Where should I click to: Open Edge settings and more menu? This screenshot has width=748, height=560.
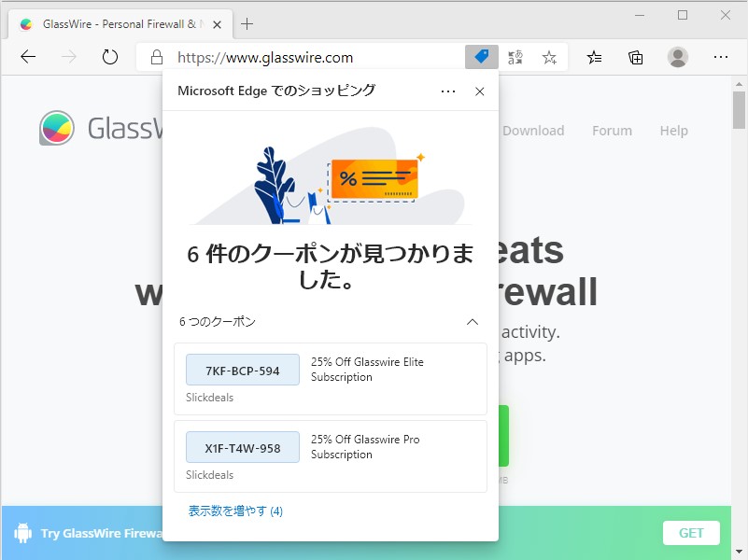pyautogui.click(x=721, y=57)
